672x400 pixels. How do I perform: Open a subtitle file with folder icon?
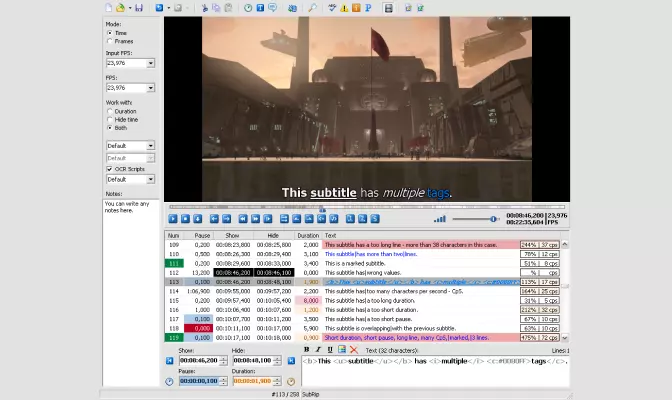120,8
